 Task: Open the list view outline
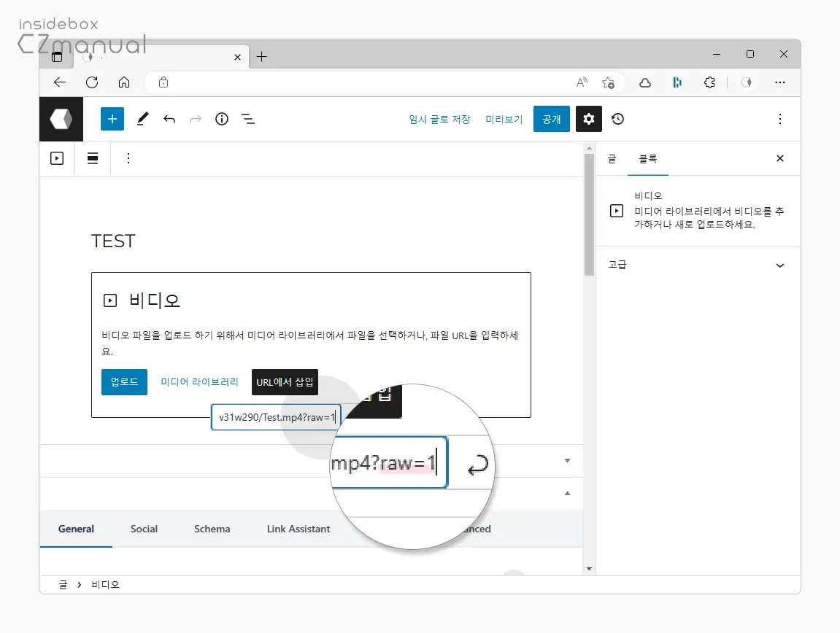(x=248, y=119)
